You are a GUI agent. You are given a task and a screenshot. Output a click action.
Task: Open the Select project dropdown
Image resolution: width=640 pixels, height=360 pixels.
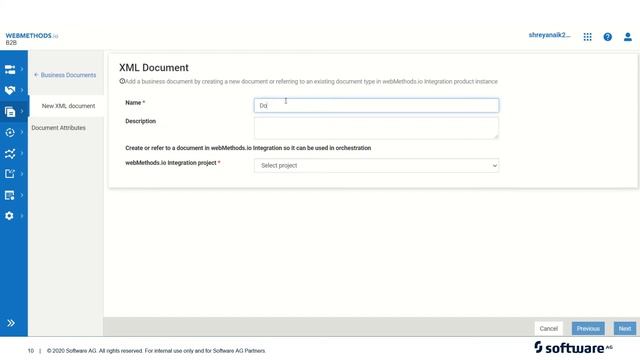coord(376,165)
